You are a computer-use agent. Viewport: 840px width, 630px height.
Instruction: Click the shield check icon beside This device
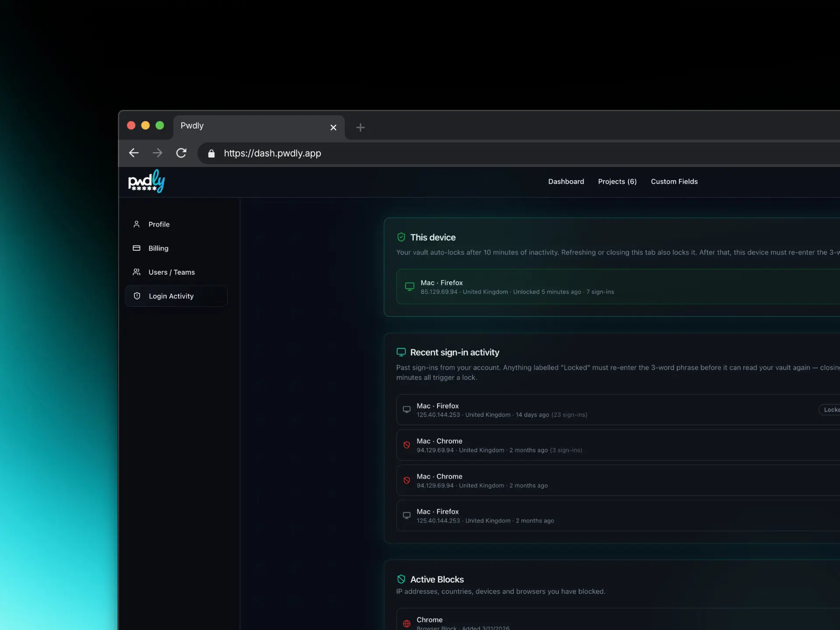click(x=401, y=237)
